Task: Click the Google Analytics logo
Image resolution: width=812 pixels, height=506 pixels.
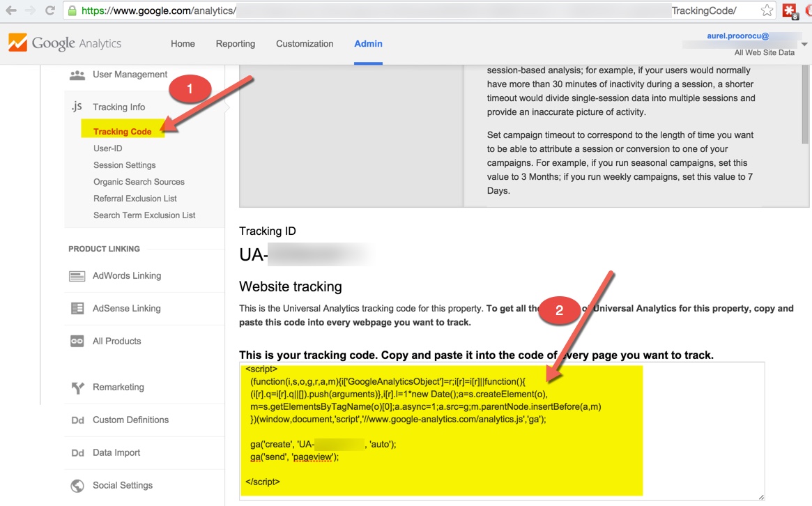Action: 66,43
